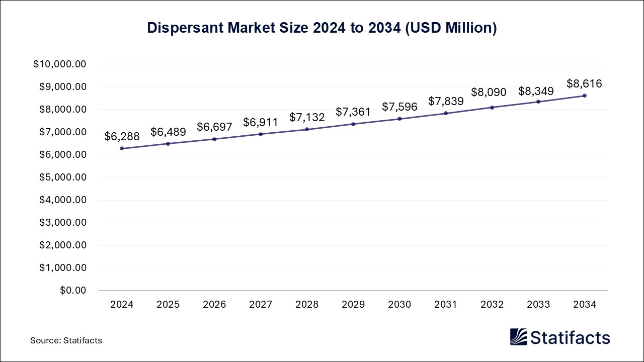Click the 2031 x-axis label

[446, 305]
